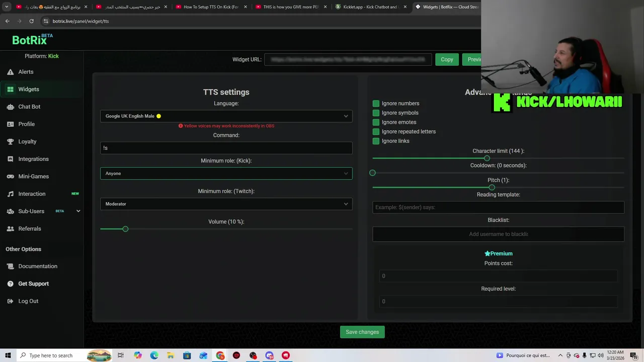Screen dimensions: 644x362
Task: Click the Widgets grid icon in sidebar
Action: pyautogui.click(x=10, y=89)
